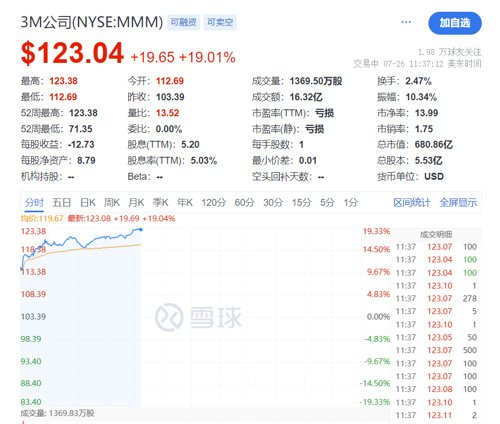Open the 15分 chart tab

pyautogui.click(x=302, y=202)
